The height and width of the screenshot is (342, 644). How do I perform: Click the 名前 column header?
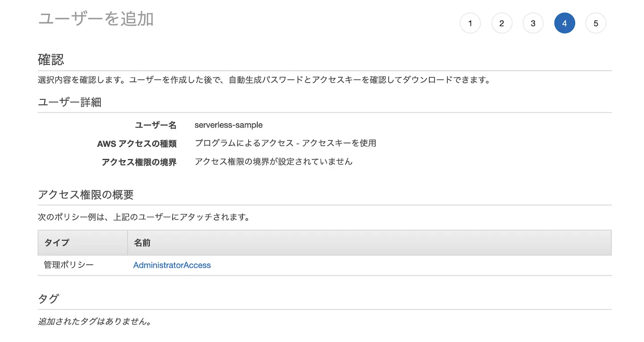[x=142, y=242]
